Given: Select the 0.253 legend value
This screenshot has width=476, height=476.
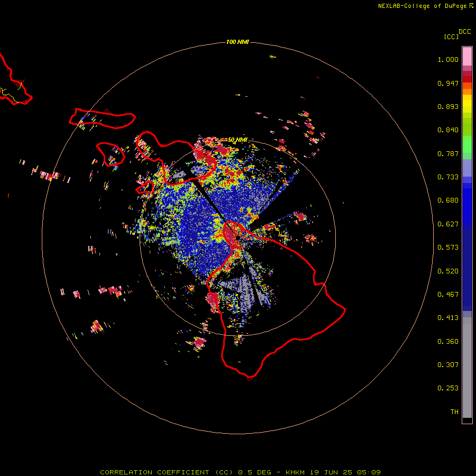Looking at the screenshot, I should (x=448, y=388).
